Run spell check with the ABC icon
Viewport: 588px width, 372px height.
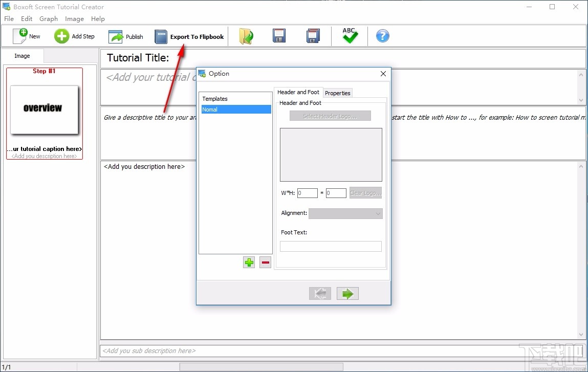[350, 35]
